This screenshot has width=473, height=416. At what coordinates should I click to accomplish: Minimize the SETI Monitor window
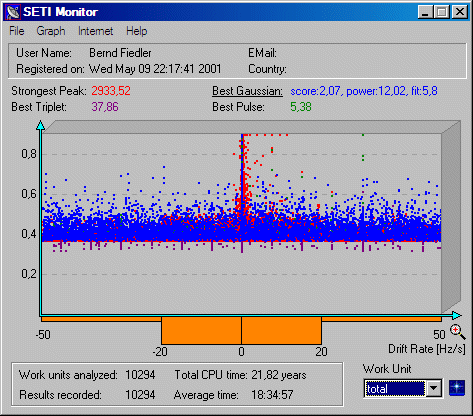[425, 12]
